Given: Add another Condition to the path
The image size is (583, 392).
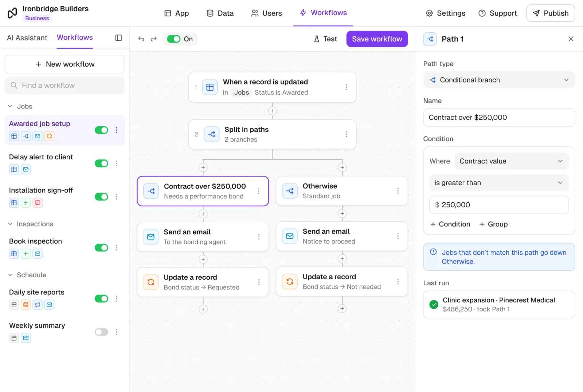Looking at the screenshot, I should point(450,224).
